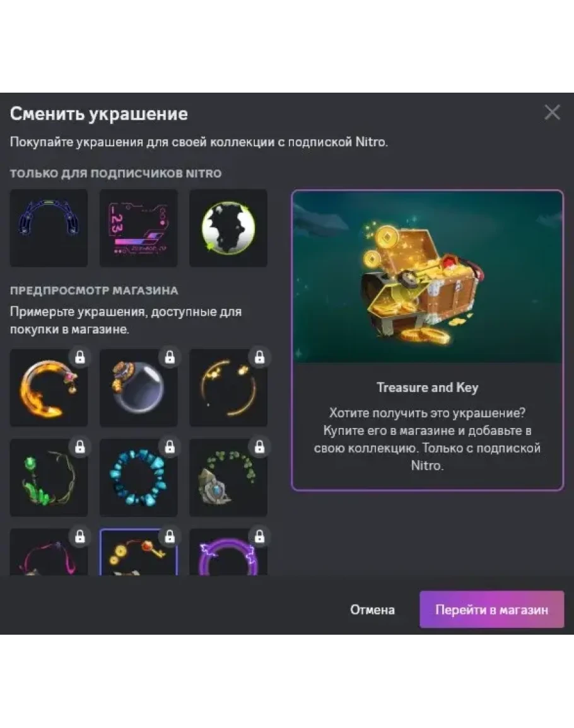Click the Отмена cancel button
This screenshot has width=574, height=728.
tap(372, 610)
